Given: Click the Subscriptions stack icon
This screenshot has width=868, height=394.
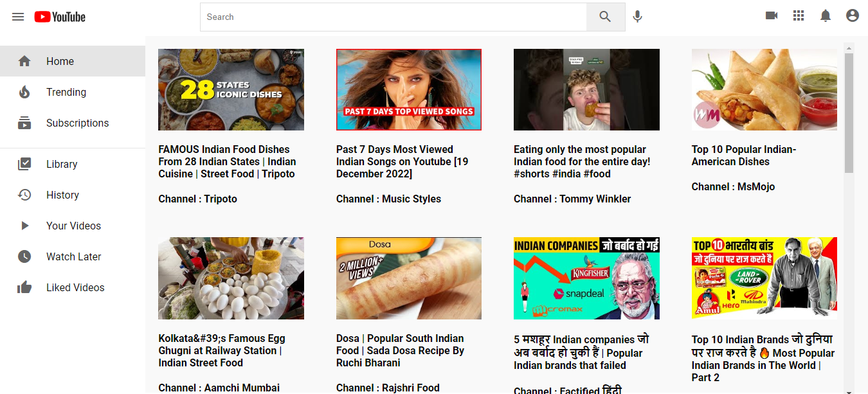Looking at the screenshot, I should pos(24,123).
